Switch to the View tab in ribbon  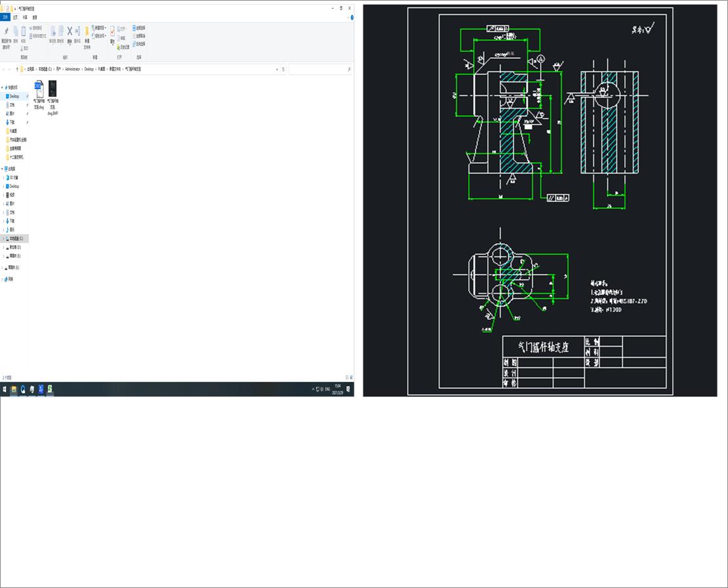pyautogui.click(x=35, y=18)
